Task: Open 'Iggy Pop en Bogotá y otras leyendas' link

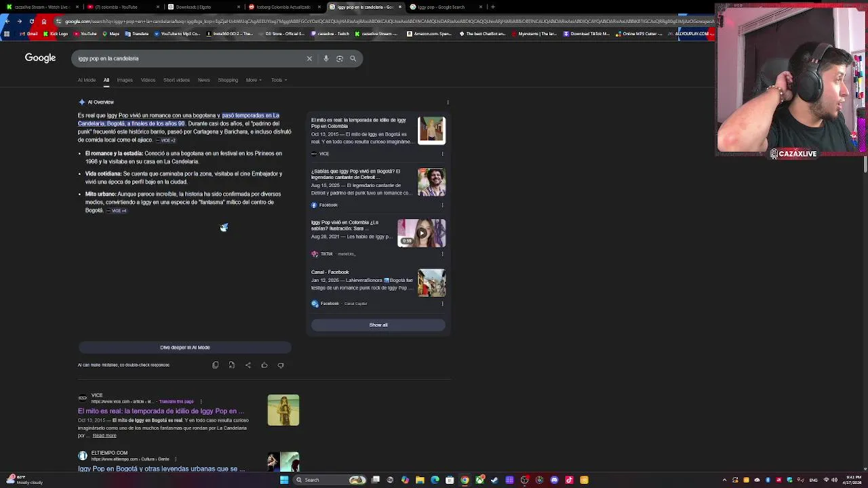Action: coord(161,469)
